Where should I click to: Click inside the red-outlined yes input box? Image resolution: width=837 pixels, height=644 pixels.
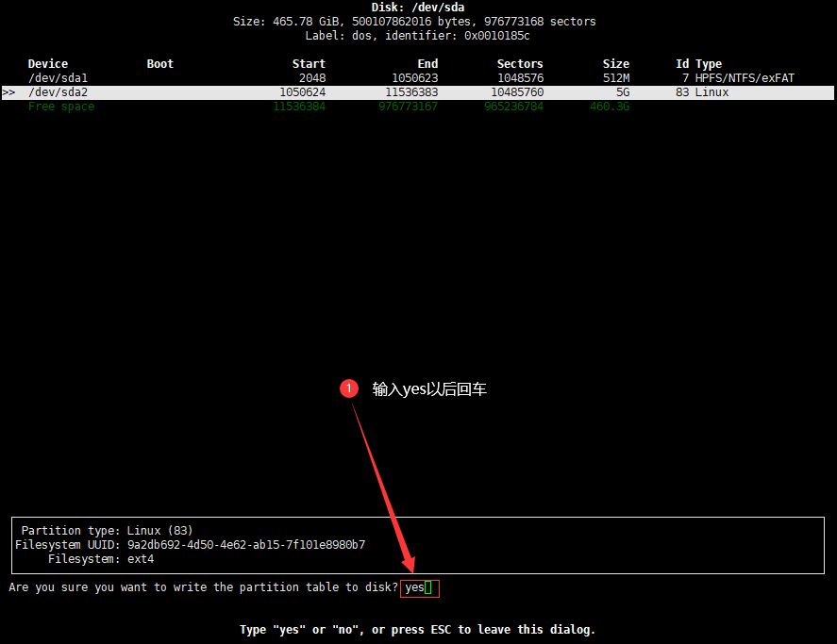[x=420, y=588]
